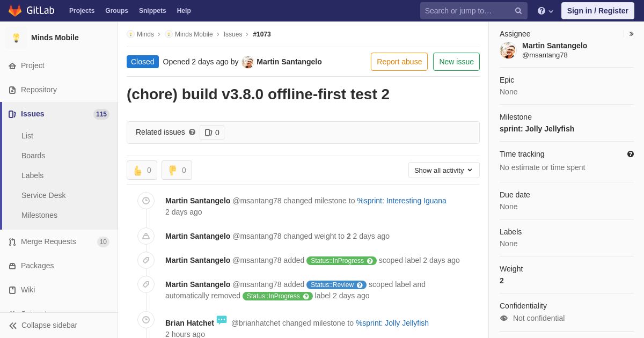Click Status::Review label help icon
This screenshot has height=338, width=644.
(360, 285)
